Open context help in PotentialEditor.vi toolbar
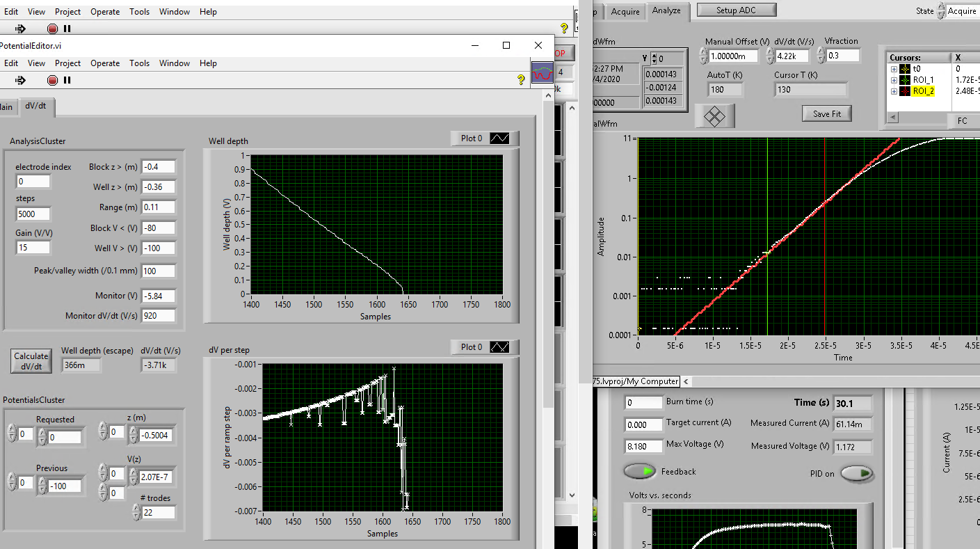The width and height of the screenshot is (980, 549). (521, 80)
